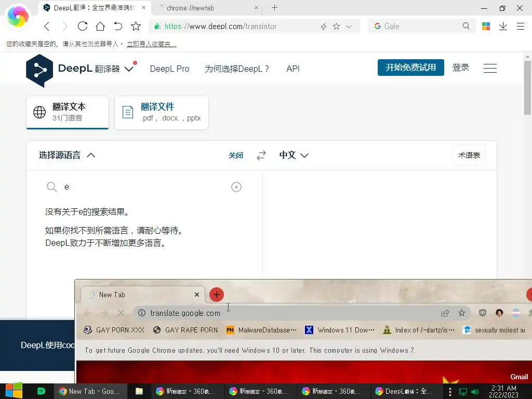Open 360 browser main menu
Image resolution: width=532 pixels, height=399 pixels.
(x=521, y=26)
